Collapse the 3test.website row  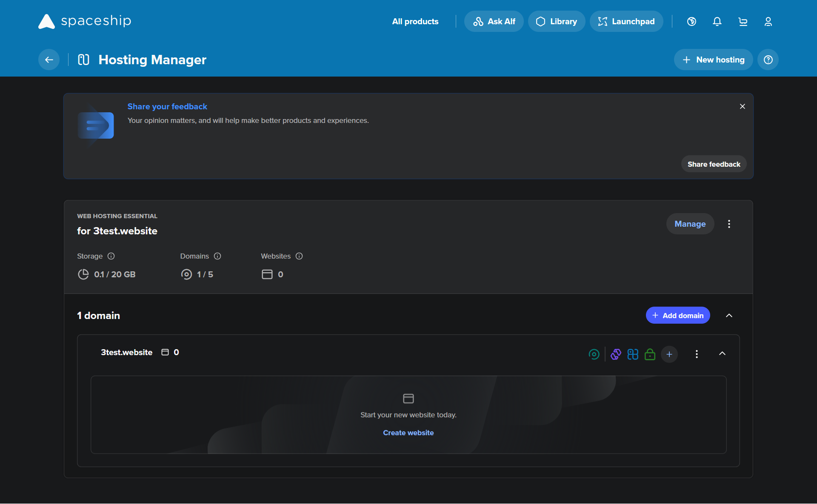[x=723, y=353]
